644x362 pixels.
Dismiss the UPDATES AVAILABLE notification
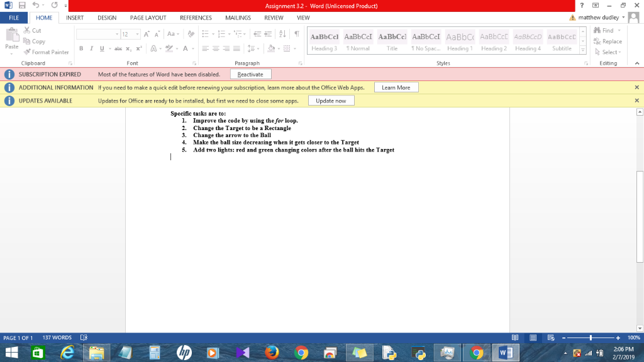coord(636,100)
